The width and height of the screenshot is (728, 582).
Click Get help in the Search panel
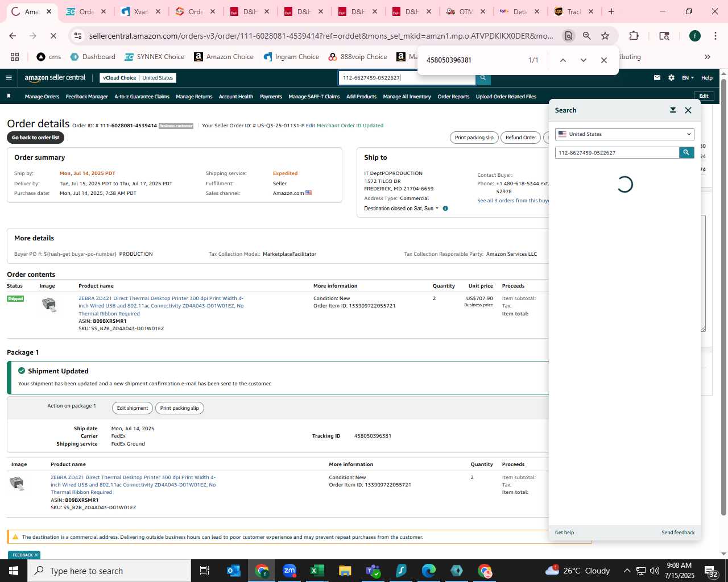(564, 533)
